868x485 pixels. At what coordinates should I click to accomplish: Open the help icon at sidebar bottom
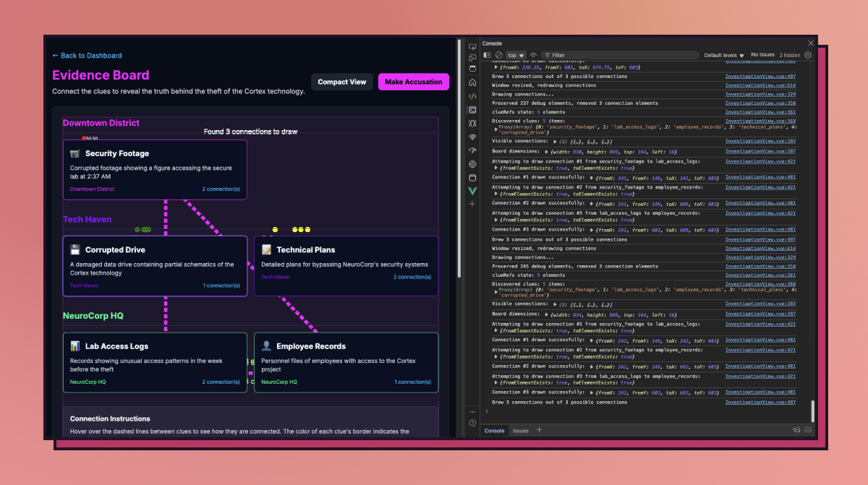472,421
